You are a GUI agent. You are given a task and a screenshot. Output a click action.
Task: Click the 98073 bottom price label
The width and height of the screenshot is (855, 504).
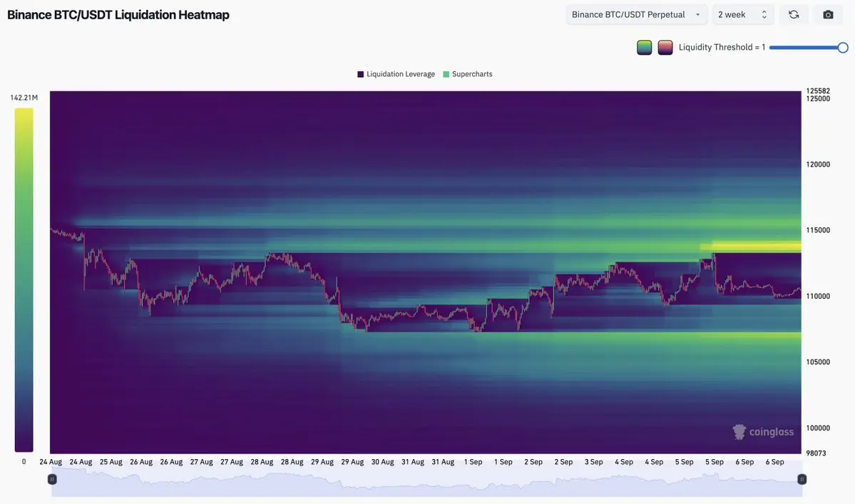pos(816,453)
